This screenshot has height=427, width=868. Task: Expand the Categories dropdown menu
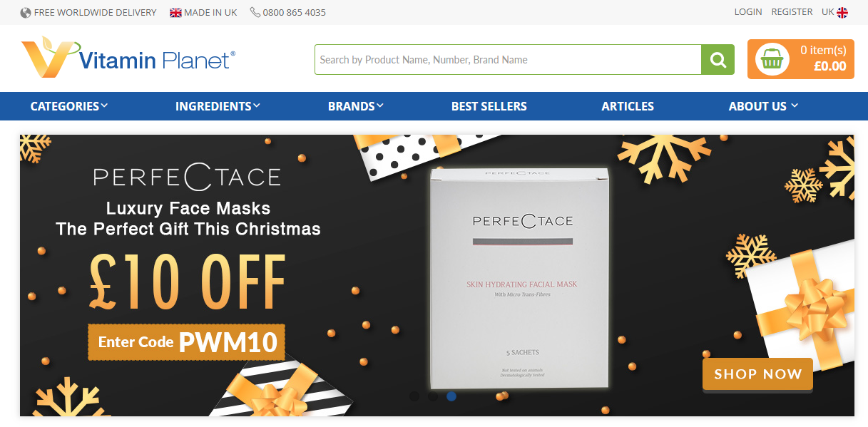[x=69, y=106]
